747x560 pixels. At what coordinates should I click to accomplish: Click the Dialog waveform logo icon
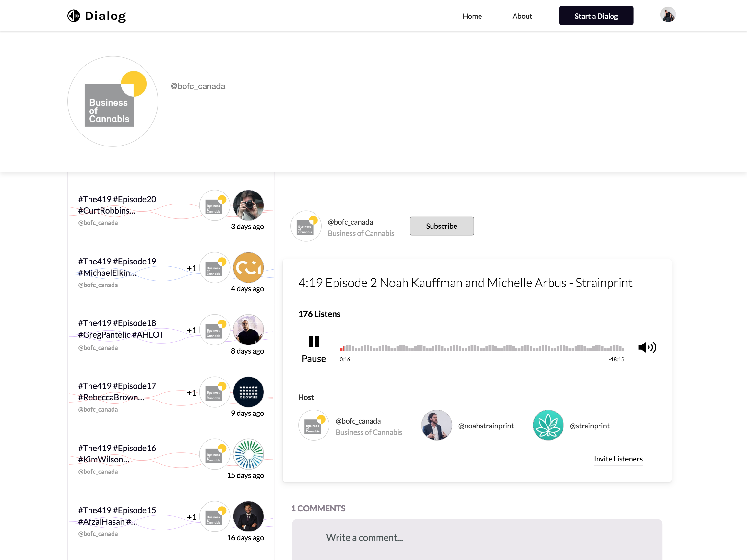pyautogui.click(x=74, y=16)
